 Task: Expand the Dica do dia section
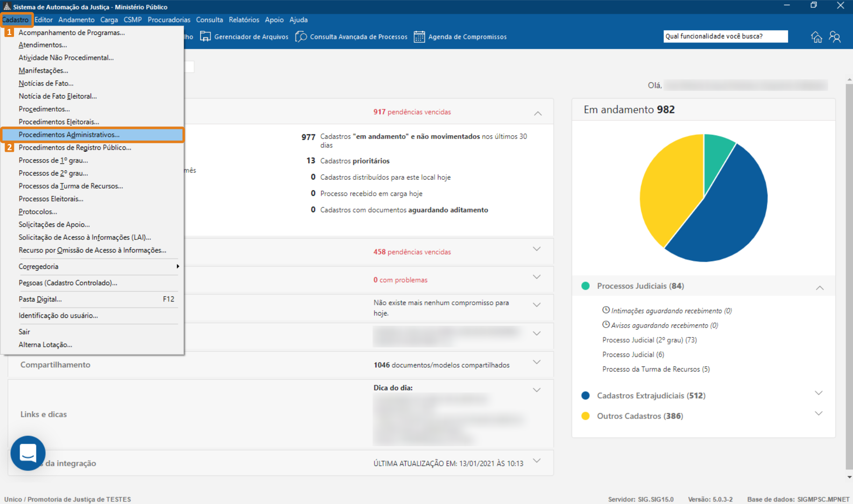[x=537, y=390]
